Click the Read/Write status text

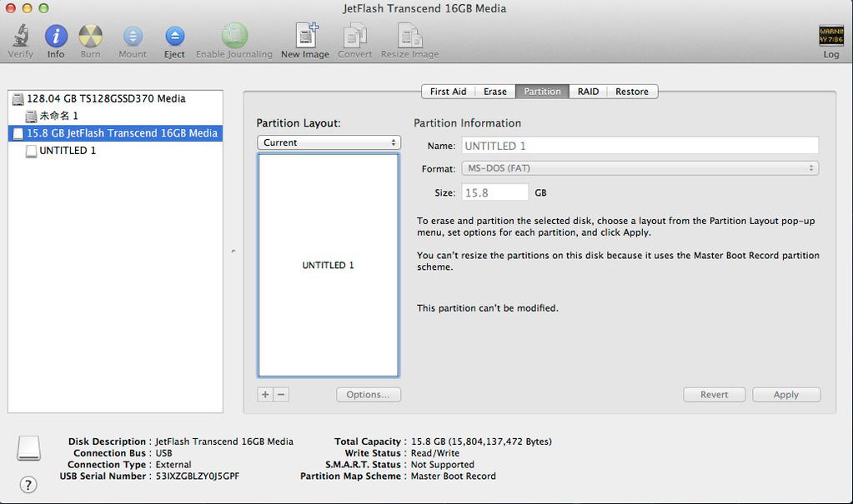[435, 453]
